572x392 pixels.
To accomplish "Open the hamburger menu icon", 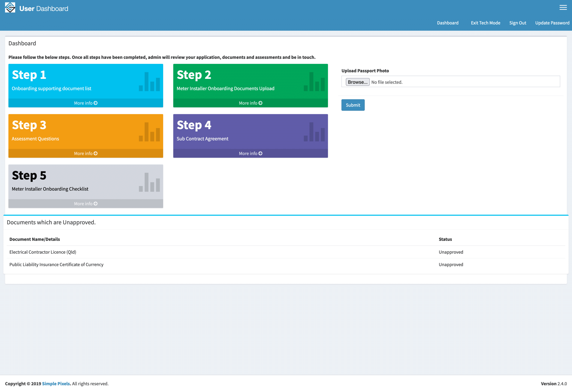I will [x=563, y=8].
